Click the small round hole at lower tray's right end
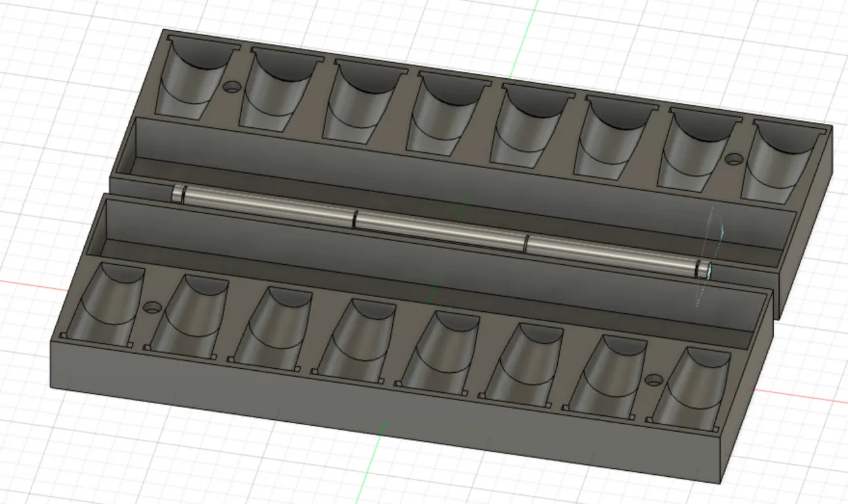The width and height of the screenshot is (848, 504). coord(654,380)
